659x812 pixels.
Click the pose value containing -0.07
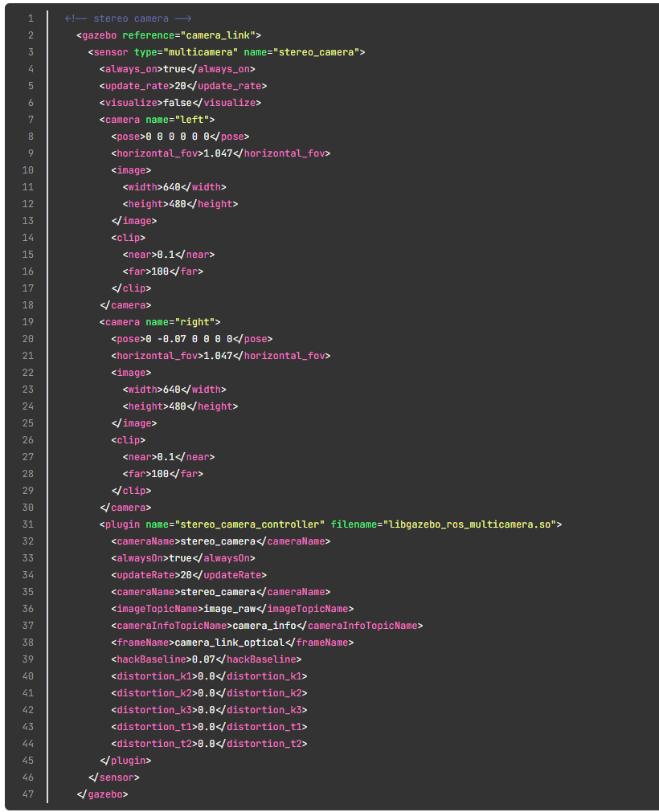pos(188,339)
